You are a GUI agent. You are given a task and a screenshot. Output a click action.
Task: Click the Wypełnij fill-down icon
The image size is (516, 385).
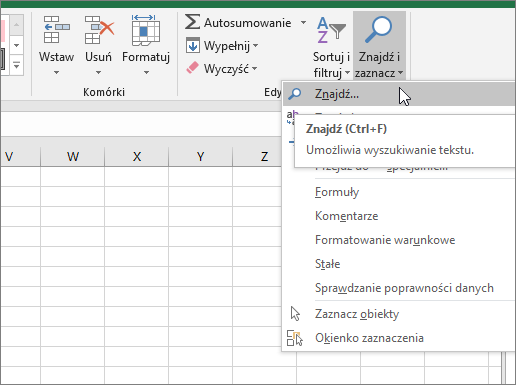click(193, 45)
